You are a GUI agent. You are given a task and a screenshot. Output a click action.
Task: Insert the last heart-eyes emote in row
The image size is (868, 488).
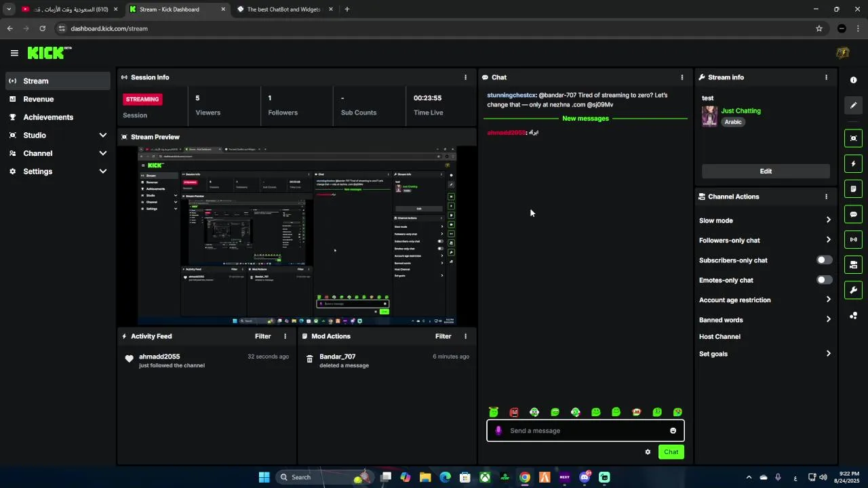[677, 412]
